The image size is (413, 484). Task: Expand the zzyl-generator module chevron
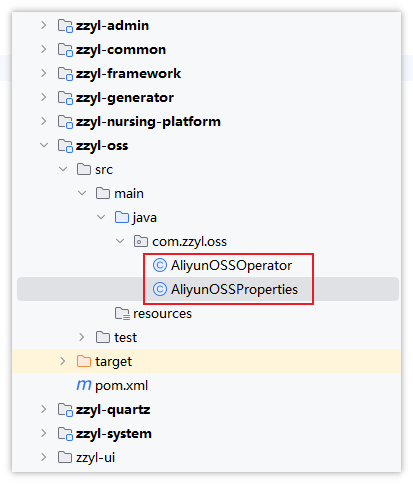pos(43,97)
